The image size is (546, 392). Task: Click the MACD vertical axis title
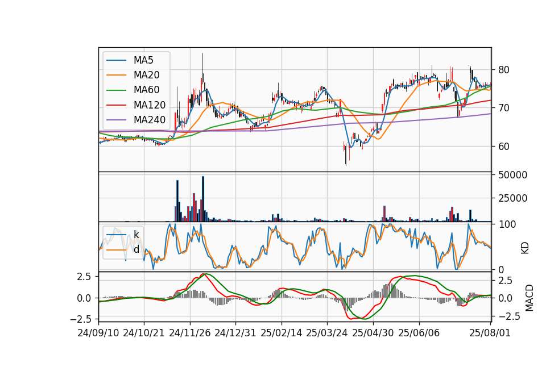(x=530, y=298)
